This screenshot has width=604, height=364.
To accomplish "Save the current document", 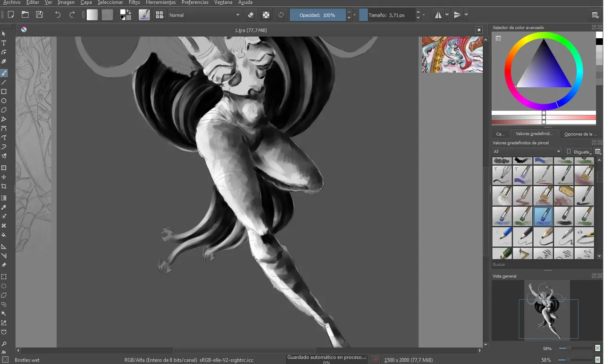I will [40, 15].
